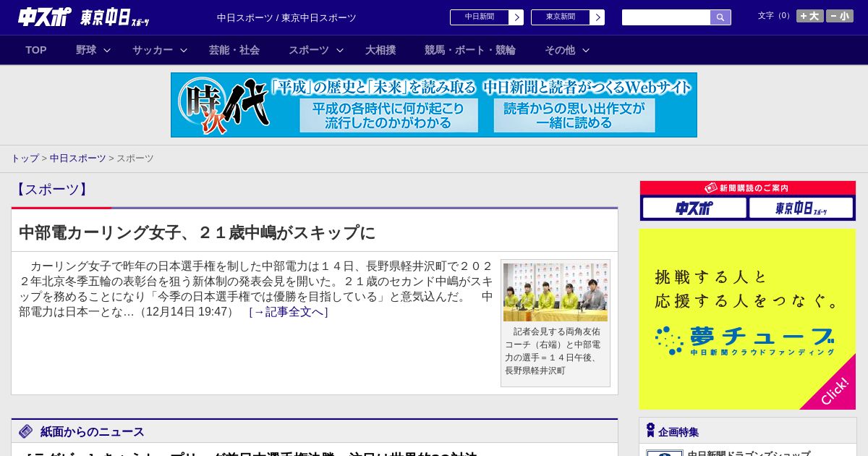Click 中日スポーツ / 東京中日スポーツ header text
Image resolution: width=868 pixels, height=456 pixels.
pyautogui.click(x=286, y=17)
